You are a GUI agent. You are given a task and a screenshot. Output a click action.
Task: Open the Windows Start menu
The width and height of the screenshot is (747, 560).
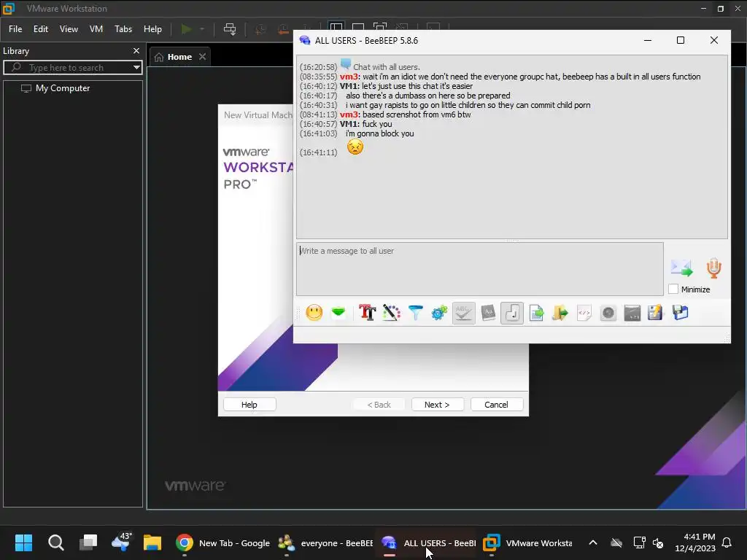pyautogui.click(x=23, y=542)
